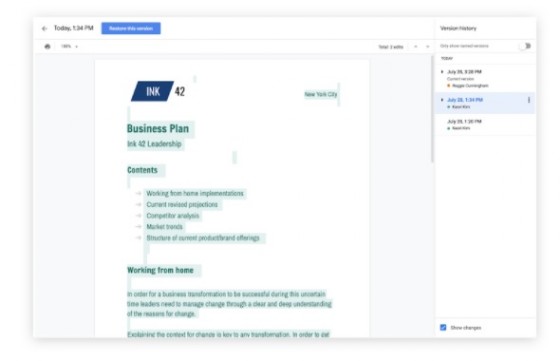Screen dimensions: 560x361
Task: Select the July 28, 1:34 PM version
Action: [485, 103]
